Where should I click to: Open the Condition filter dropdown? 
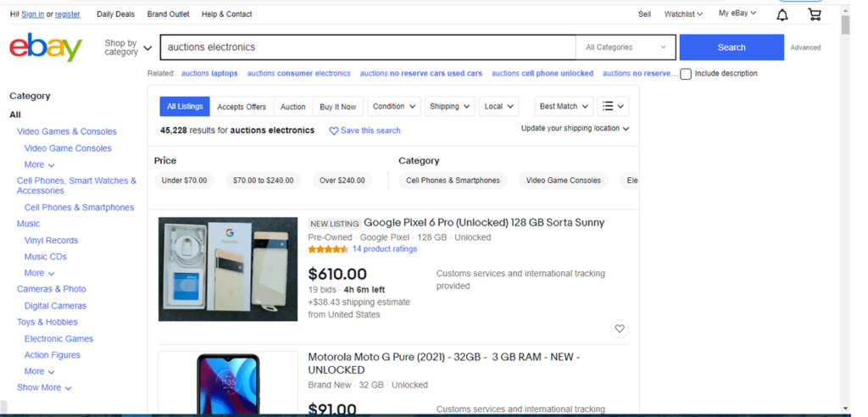click(x=393, y=106)
